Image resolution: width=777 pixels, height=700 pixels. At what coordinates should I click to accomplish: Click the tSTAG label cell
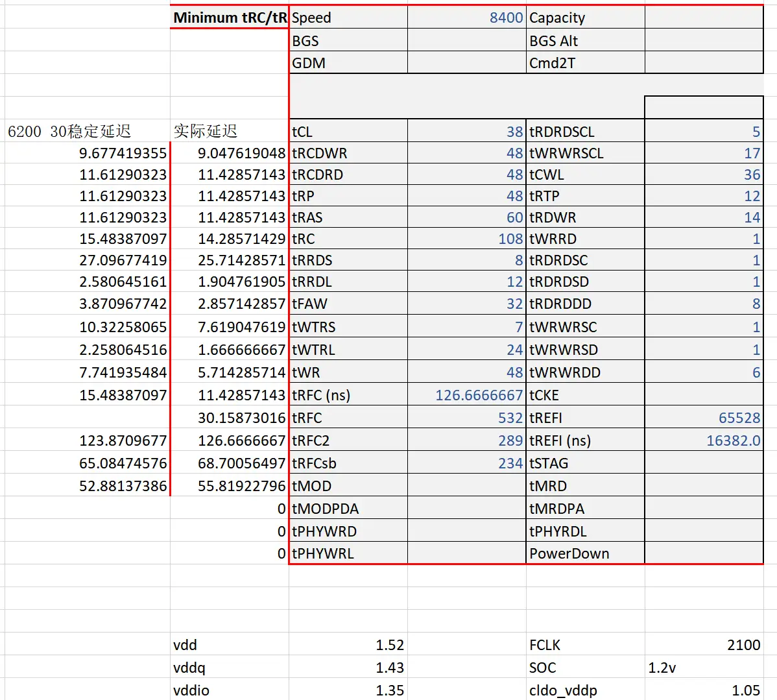click(x=585, y=463)
